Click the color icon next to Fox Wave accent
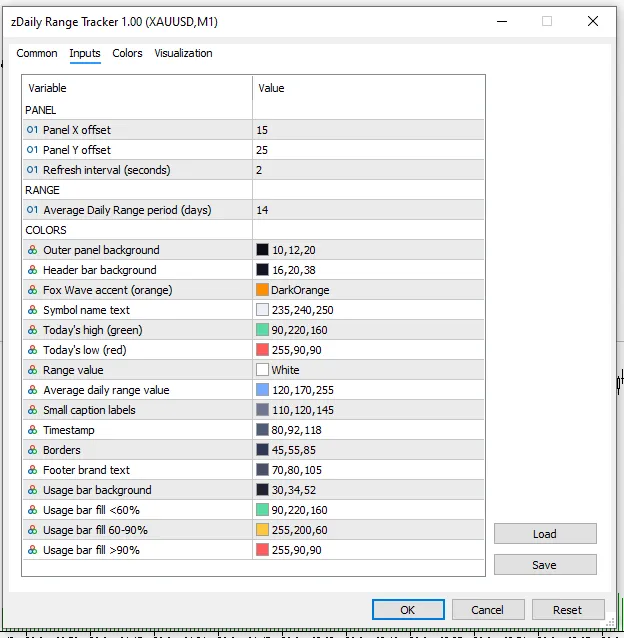This screenshot has height=638, width=624. point(33,290)
